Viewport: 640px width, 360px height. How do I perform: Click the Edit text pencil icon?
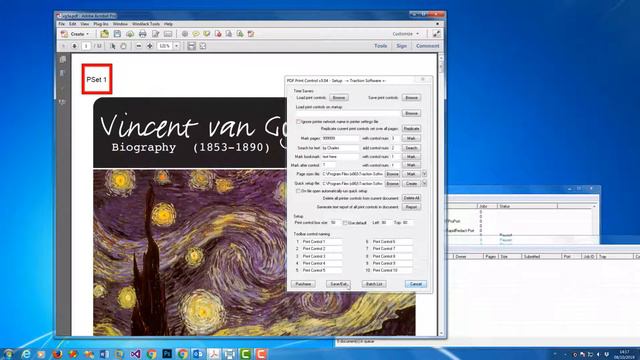coord(156,34)
